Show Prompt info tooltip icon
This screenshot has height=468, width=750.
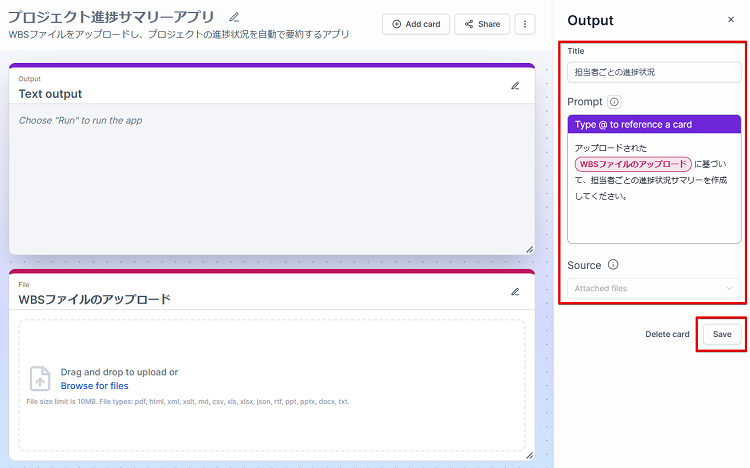(614, 102)
